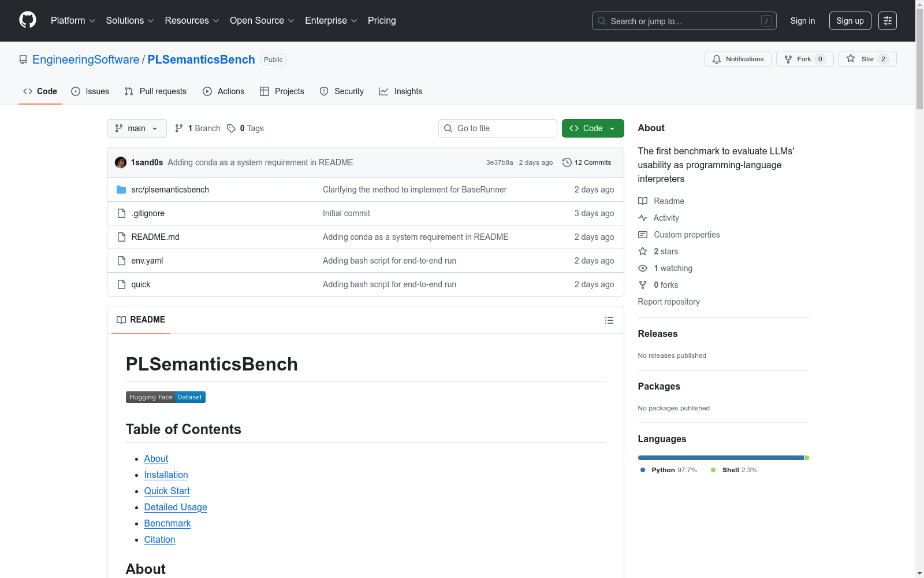Click the Activity pulse icon
Viewport: 924px width, 578px height.
[643, 218]
